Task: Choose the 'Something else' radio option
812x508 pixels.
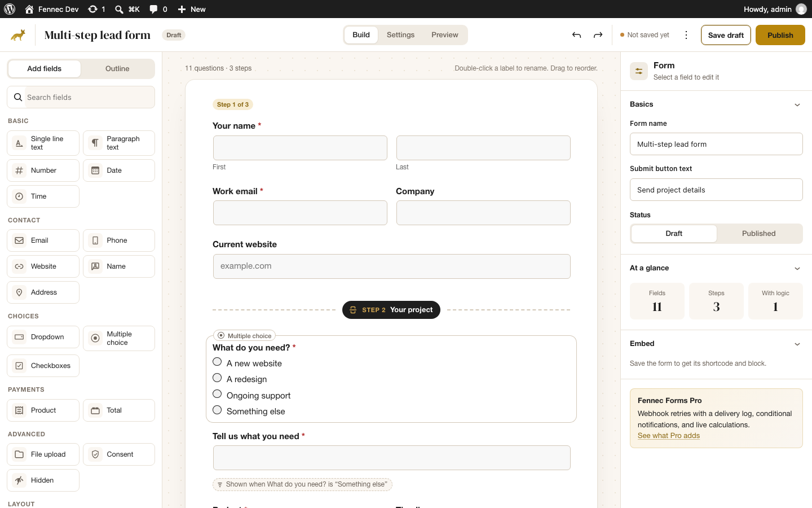Action: coord(217,410)
